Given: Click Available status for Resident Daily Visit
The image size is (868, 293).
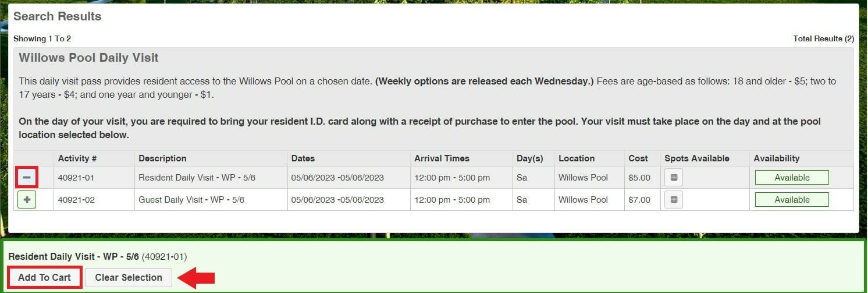Looking at the screenshot, I should [x=791, y=178].
